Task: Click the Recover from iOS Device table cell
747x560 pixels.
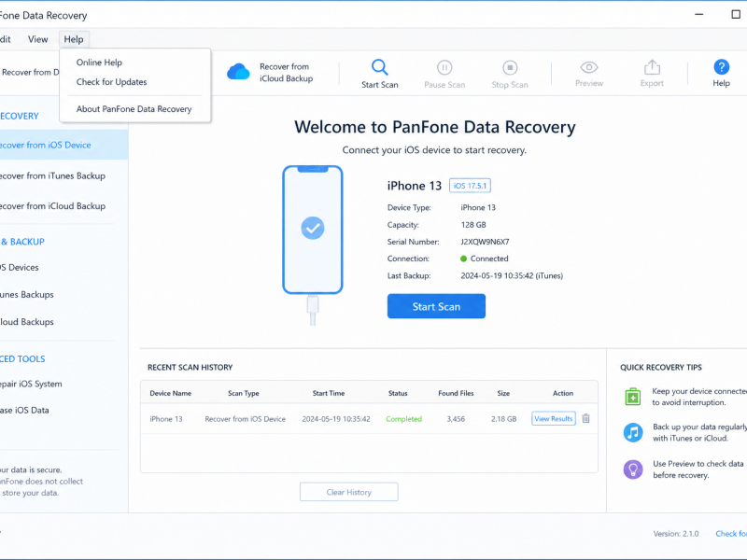Action: click(246, 419)
